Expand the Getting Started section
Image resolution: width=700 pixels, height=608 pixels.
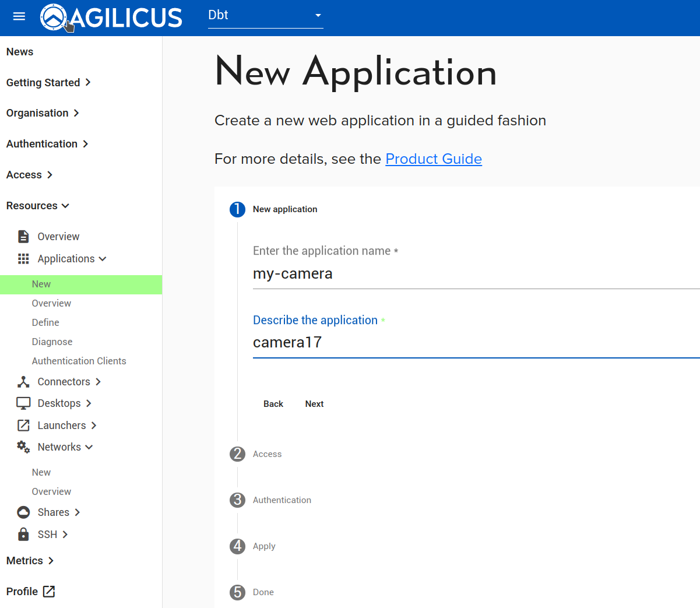[x=49, y=82]
